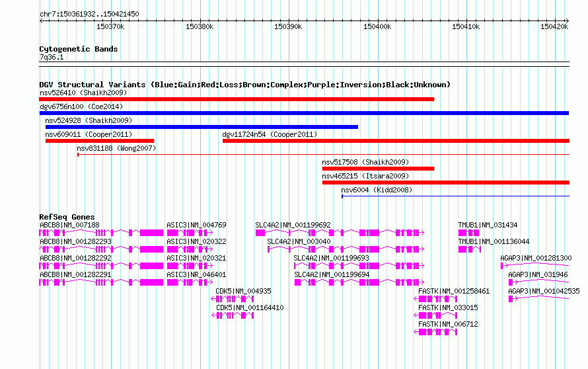Click the dgv11724n54 (Cooper2011) label
Screen dimensions: 588x369
click(x=270, y=134)
